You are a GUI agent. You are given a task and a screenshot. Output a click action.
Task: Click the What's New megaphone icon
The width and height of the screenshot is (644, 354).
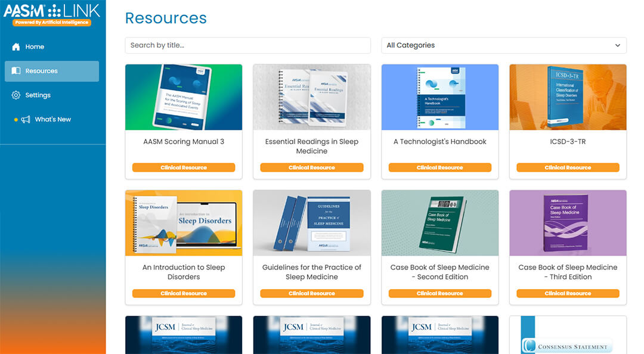[26, 120]
